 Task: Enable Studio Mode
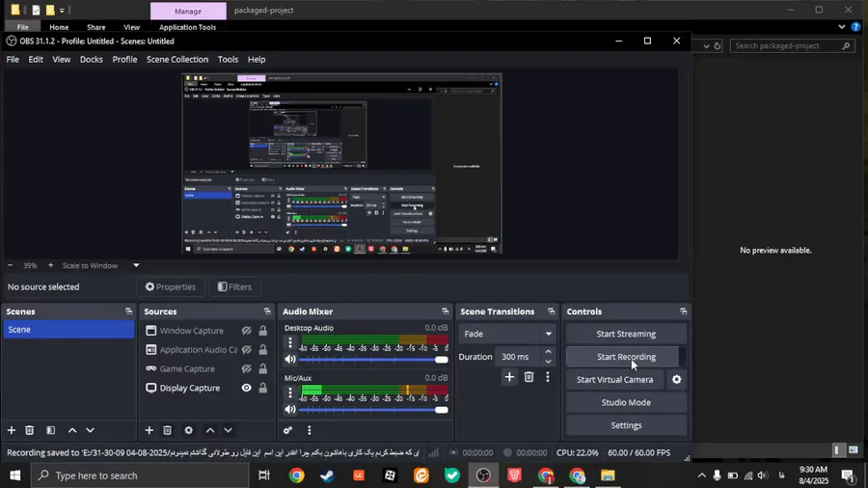[626, 402]
